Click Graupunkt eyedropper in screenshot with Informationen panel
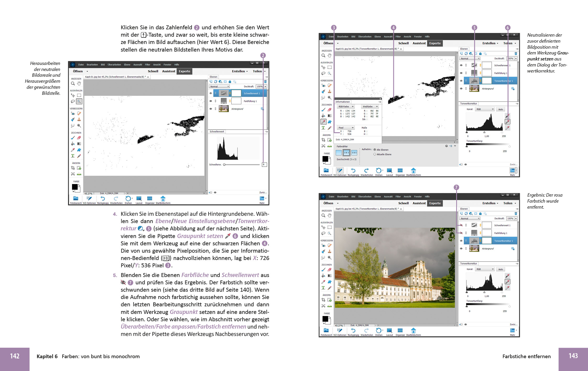Image resolution: width=588 pixels, height=371 pixels. pyautogui.click(x=508, y=122)
